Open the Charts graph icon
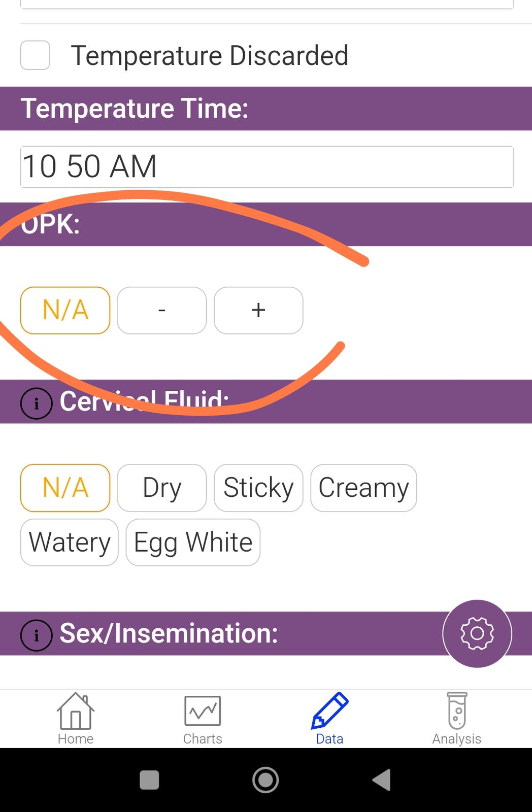 (203, 712)
